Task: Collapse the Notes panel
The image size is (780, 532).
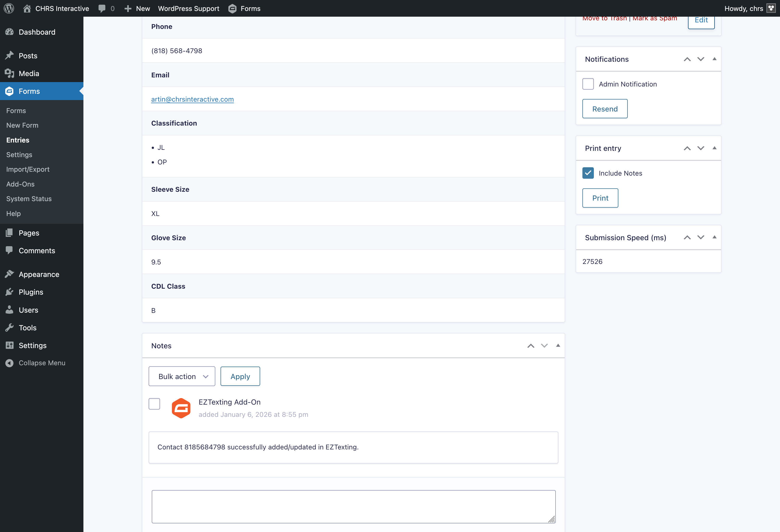Action: [558, 345]
